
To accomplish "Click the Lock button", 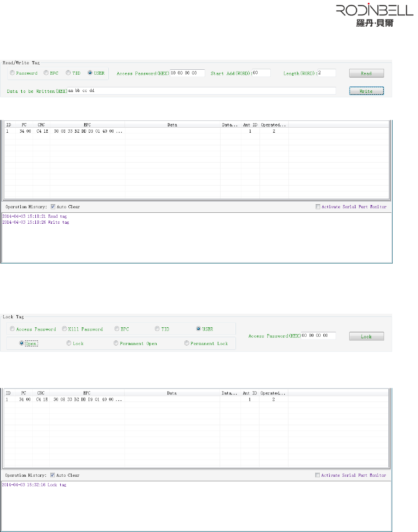I will pyautogui.click(x=366, y=336).
